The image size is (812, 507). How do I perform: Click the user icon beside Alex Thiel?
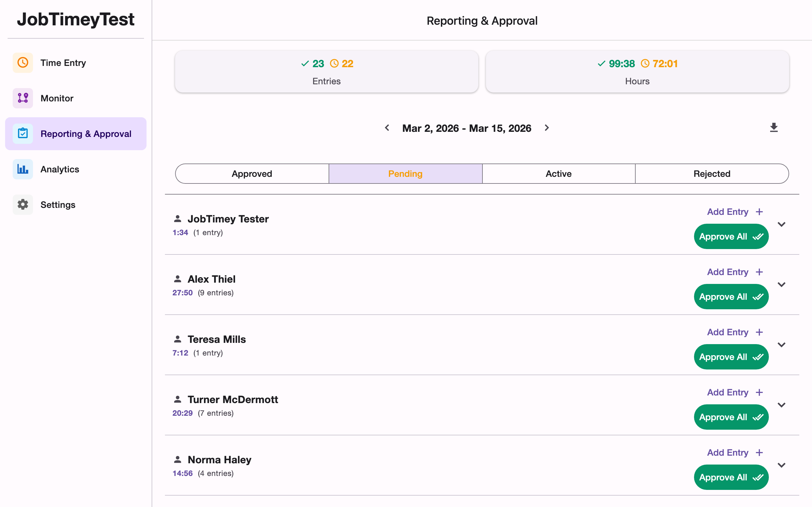[x=178, y=279]
